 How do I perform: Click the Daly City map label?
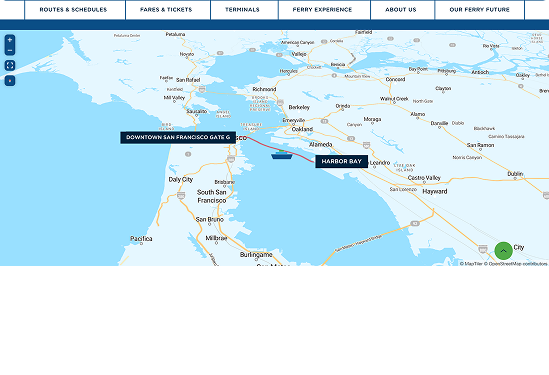tap(181, 179)
